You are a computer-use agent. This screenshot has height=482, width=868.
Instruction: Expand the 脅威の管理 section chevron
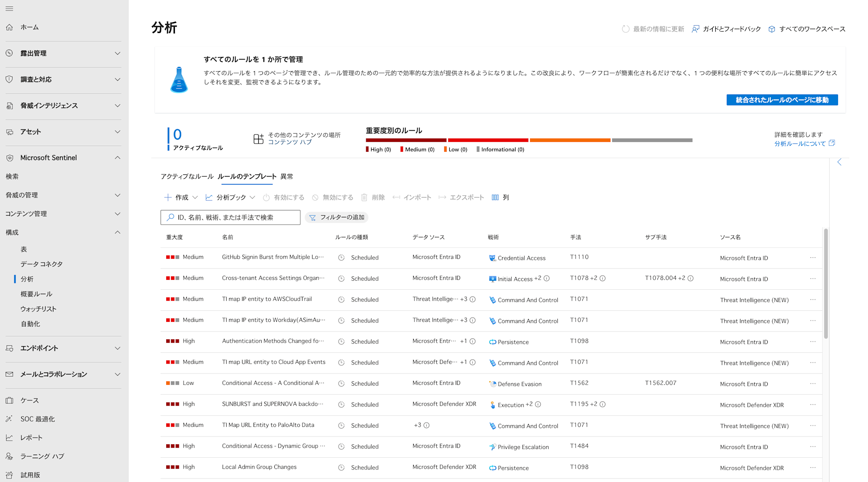tap(118, 195)
